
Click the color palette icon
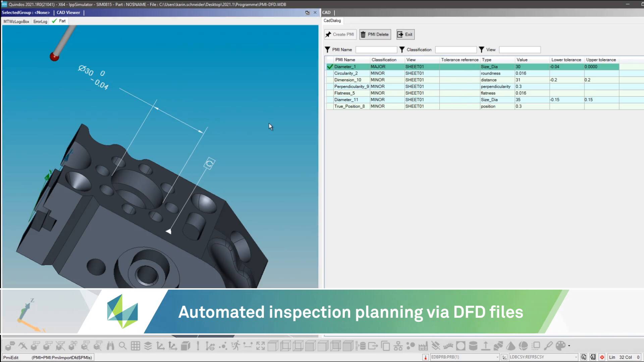[560, 346]
